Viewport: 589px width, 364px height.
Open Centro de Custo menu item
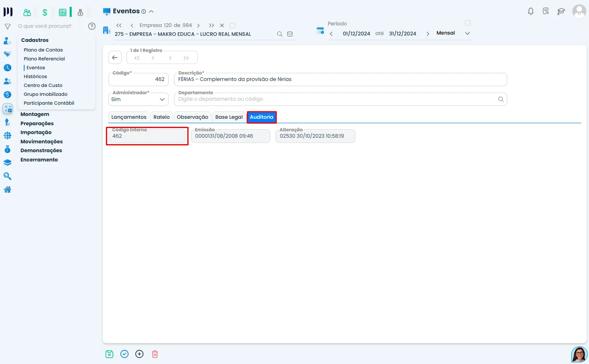pyautogui.click(x=43, y=85)
